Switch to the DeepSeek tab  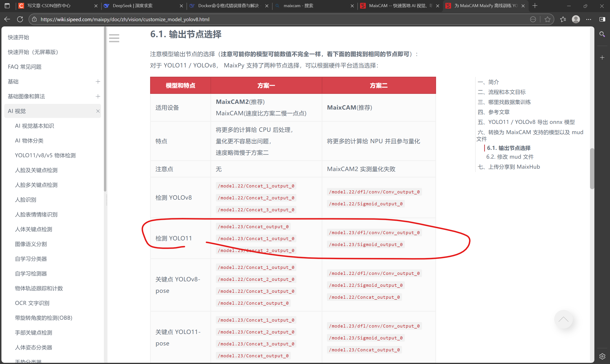click(132, 6)
